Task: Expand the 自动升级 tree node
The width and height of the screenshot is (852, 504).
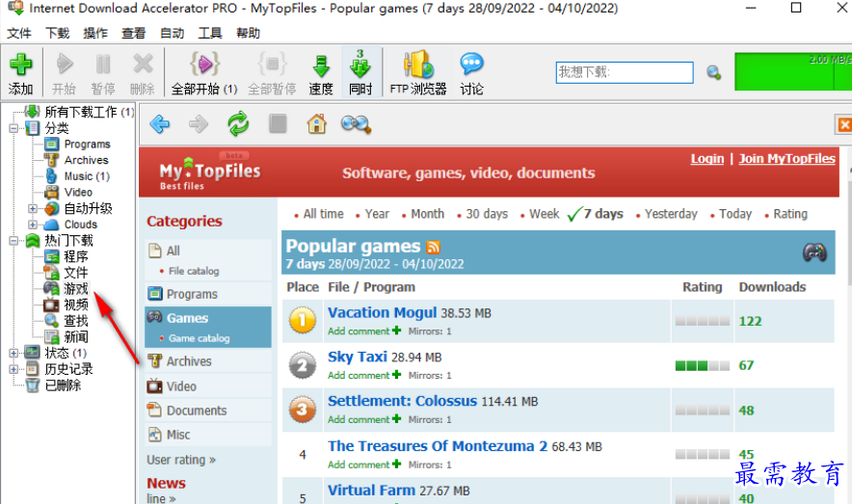Action: [x=33, y=208]
